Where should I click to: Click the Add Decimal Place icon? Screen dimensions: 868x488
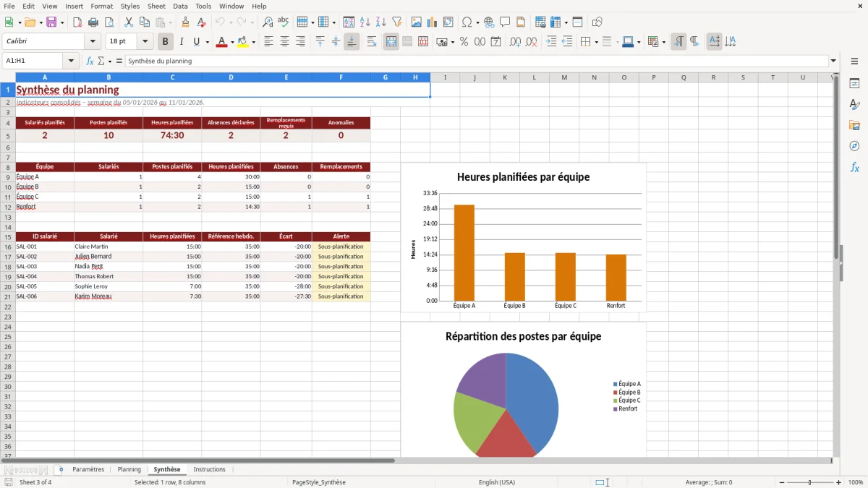[x=516, y=42]
